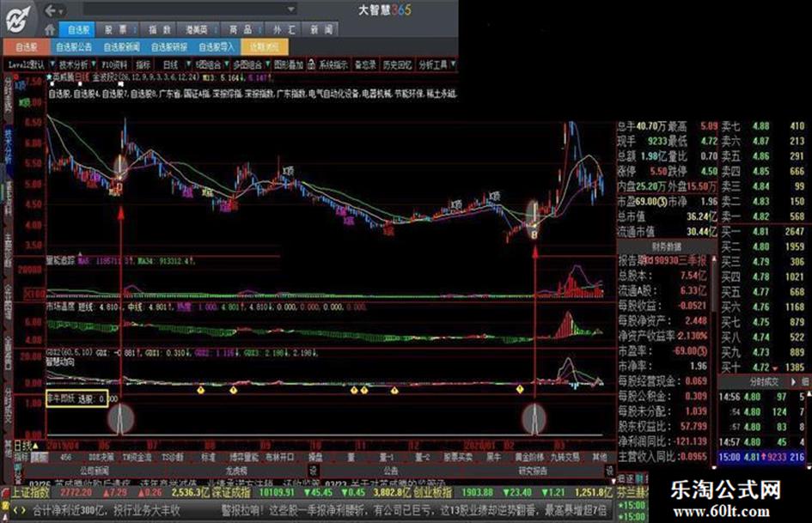Image resolution: width=812 pixels, height=523 pixels.
Task: Select the 黑牛 indicator tab
Action: [x=493, y=457]
